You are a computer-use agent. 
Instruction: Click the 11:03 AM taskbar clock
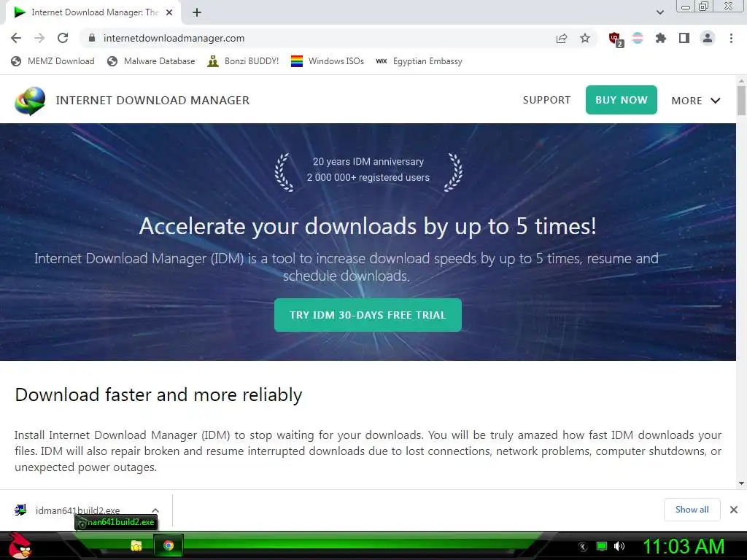click(684, 546)
